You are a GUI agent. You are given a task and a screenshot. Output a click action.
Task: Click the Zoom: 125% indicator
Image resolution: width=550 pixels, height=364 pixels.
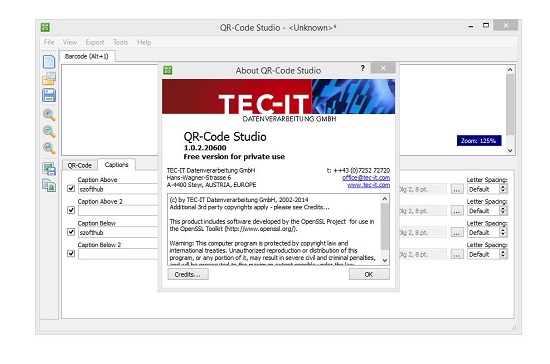(x=479, y=141)
